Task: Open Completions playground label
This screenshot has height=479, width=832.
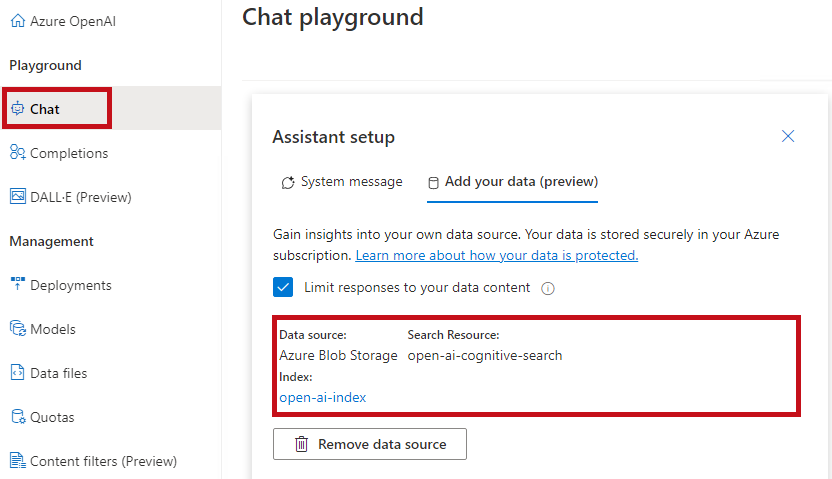Action: pos(69,153)
